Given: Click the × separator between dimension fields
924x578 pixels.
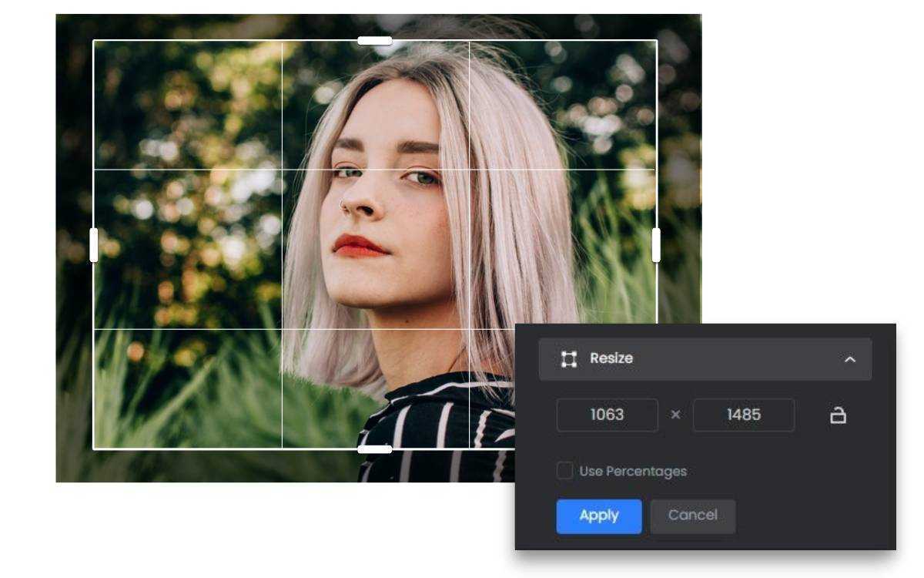Looking at the screenshot, I should [x=675, y=415].
